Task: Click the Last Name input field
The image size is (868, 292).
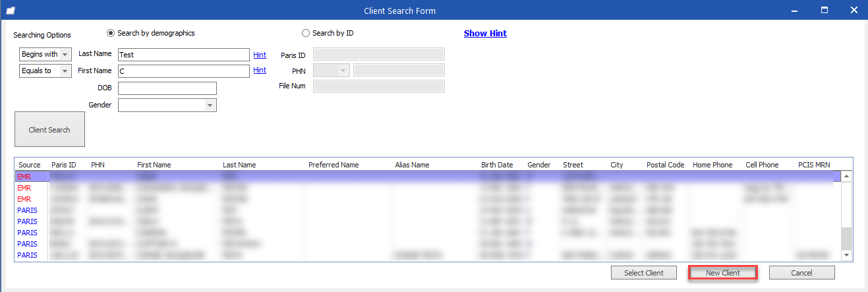Action: [x=184, y=55]
